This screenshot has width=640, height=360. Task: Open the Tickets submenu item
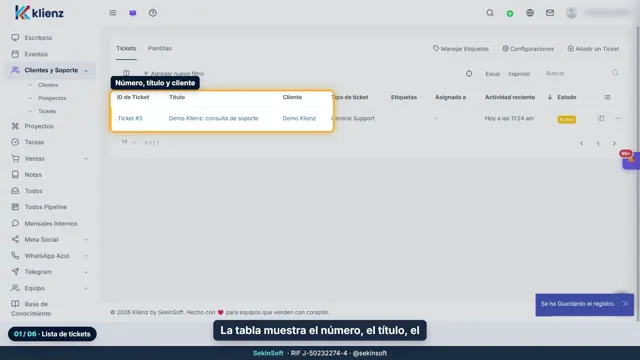[x=47, y=111]
